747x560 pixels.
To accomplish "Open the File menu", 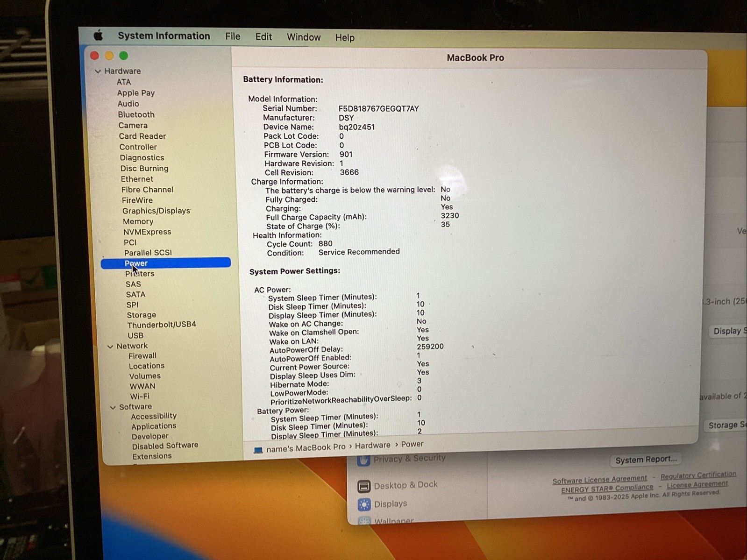I will [x=232, y=36].
